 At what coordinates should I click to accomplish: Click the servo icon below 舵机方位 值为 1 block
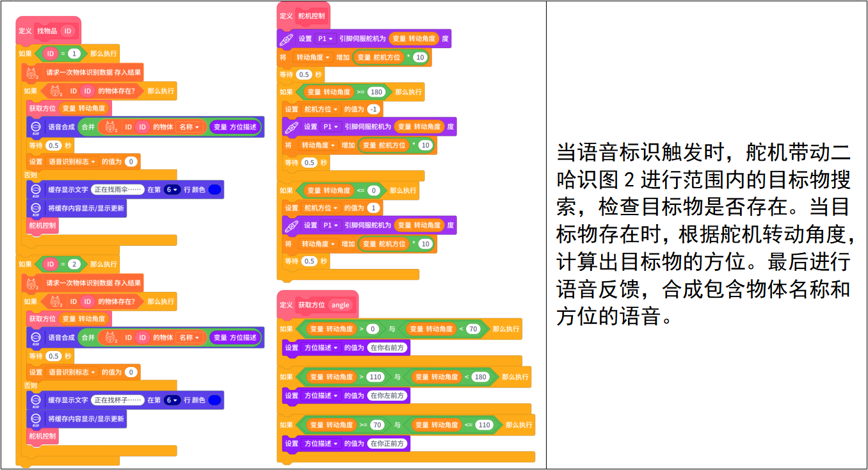(292, 226)
